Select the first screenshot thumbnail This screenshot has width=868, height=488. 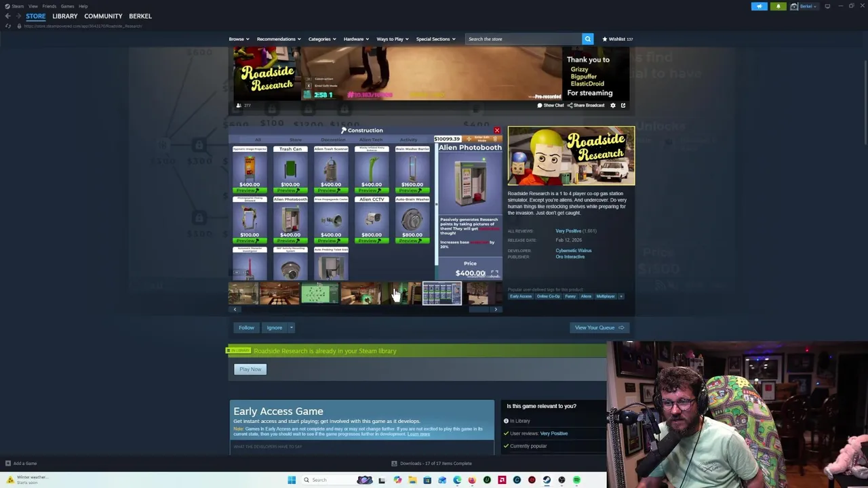click(243, 293)
